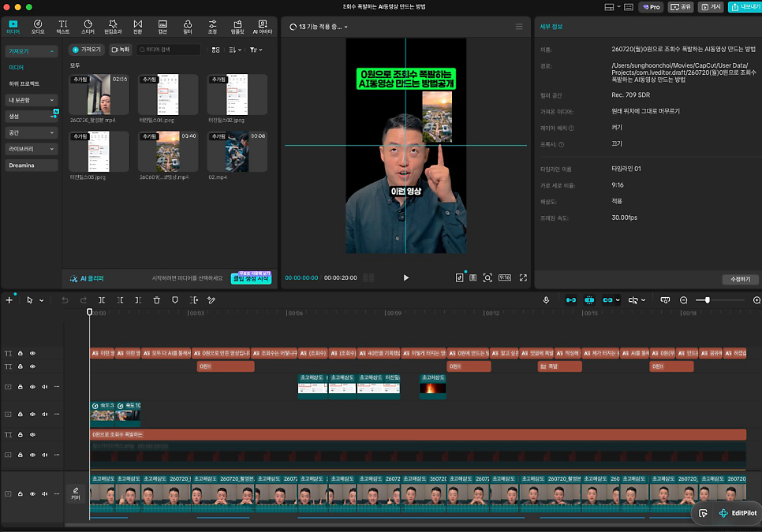Click the add marker shield icon
762x532 pixels.
[x=175, y=300]
